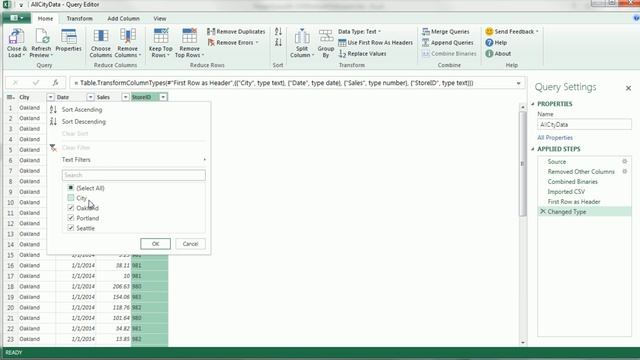The height and width of the screenshot is (360, 640).
Task: Click the Refresh Preview icon
Action: 41,36
